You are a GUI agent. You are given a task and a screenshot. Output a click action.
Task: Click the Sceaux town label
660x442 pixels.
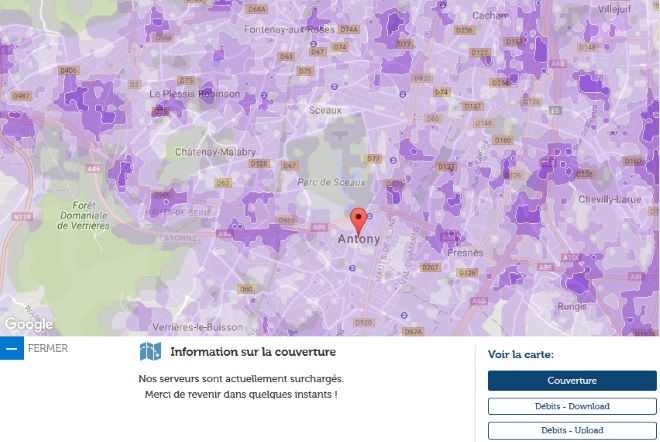tap(325, 110)
